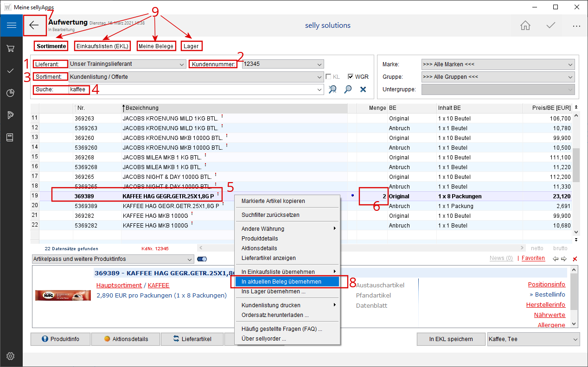The width and height of the screenshot is (588, 367).
Task: Open the pie chart statistics icon
Action: tap(11, 93)
